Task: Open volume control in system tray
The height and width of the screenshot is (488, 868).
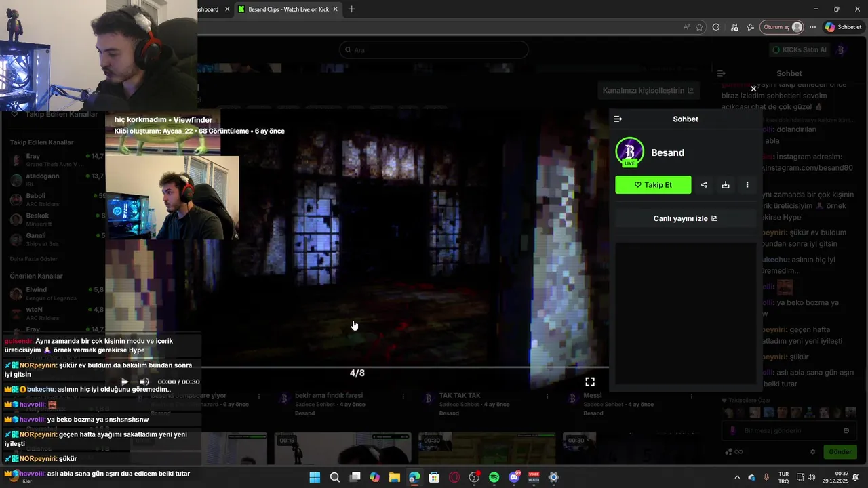Action: tap(812, 477)
